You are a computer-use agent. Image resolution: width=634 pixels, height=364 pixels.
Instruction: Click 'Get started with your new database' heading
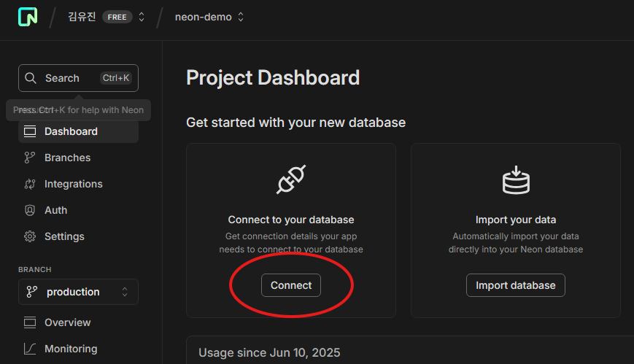[296, 123]
